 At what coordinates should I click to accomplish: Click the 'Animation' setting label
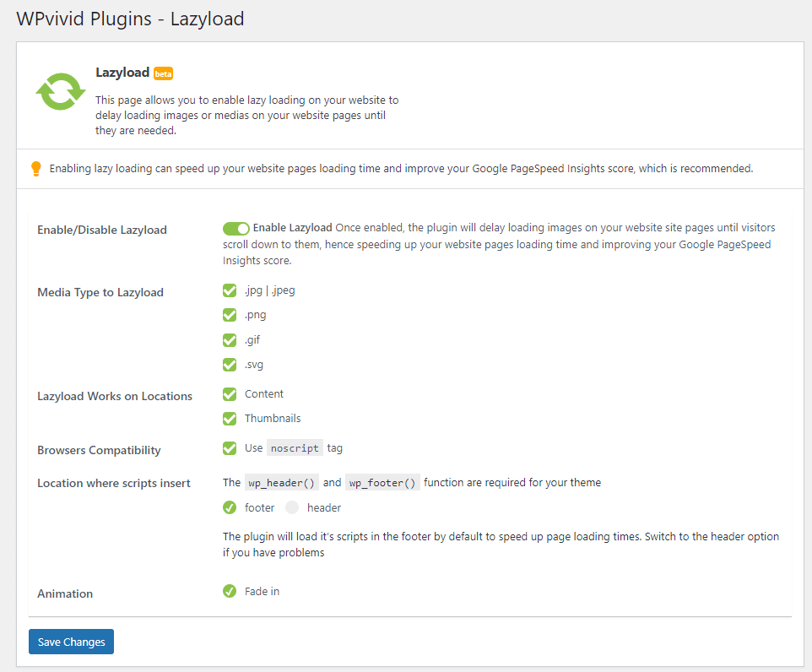click(65, 593)
